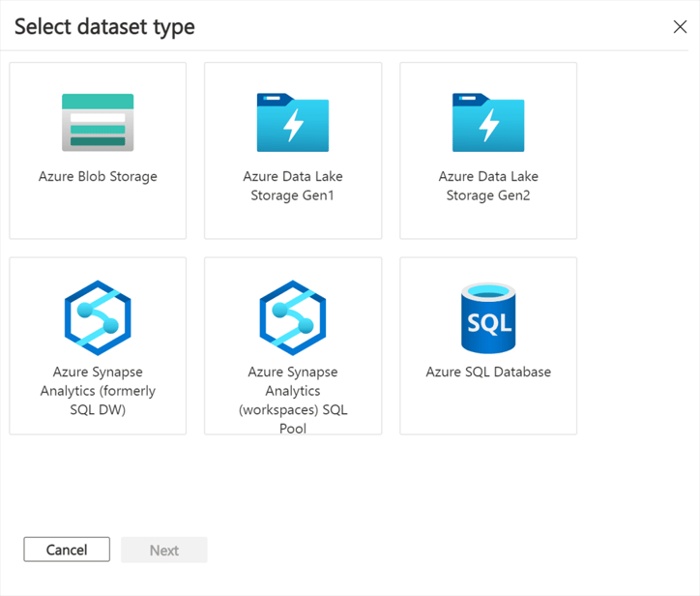700x596 pixels.
Task: Click the Synapse Analytics (formerly SQL DW) hexagon icon
Action: [x=98, y=317]
